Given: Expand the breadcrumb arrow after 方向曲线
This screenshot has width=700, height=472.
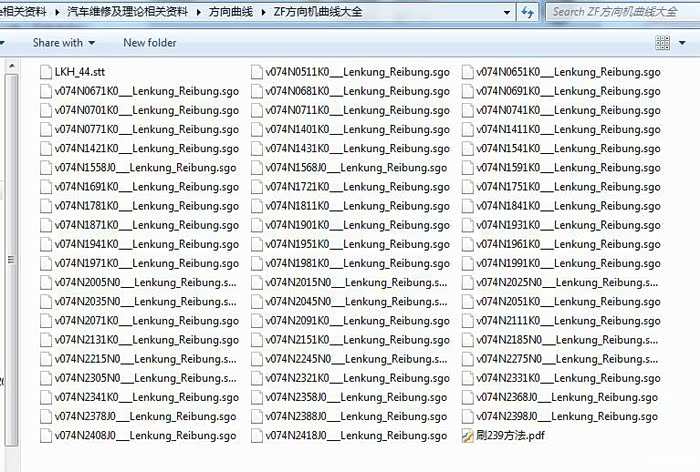Looking at the screenshot, I should click(263, 13).
